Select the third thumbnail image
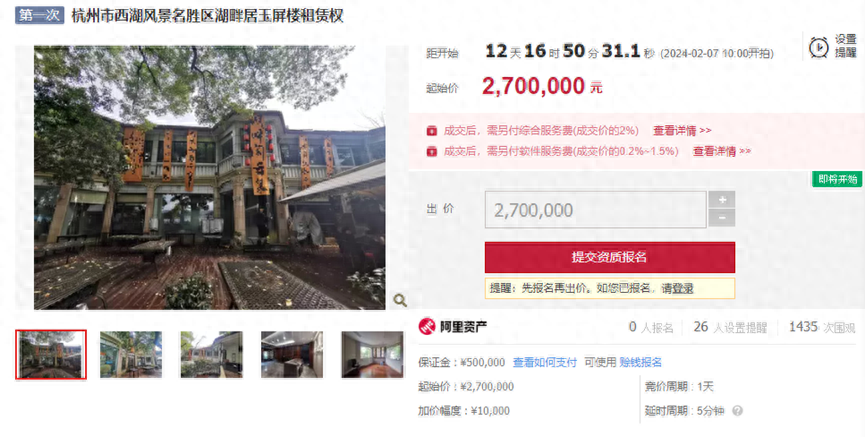Viewport: 865px width, 437px height. (211, 354)
